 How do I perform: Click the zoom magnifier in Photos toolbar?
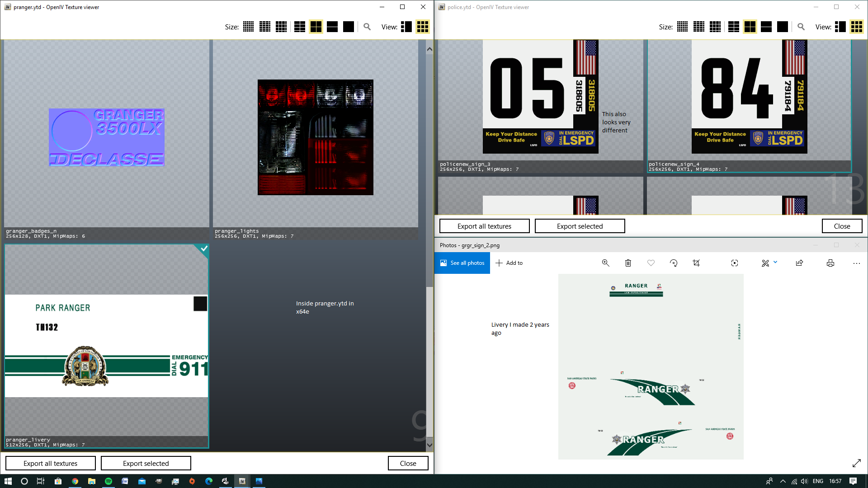[605, 263]
